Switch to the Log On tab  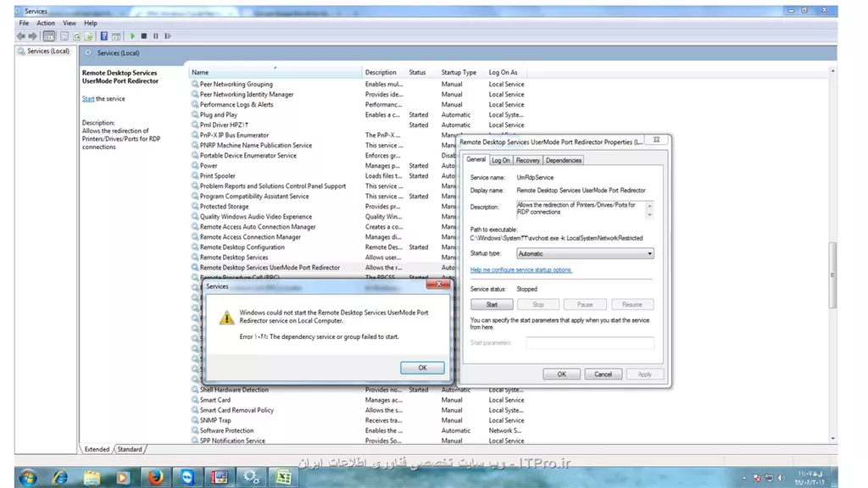(500, 160)
